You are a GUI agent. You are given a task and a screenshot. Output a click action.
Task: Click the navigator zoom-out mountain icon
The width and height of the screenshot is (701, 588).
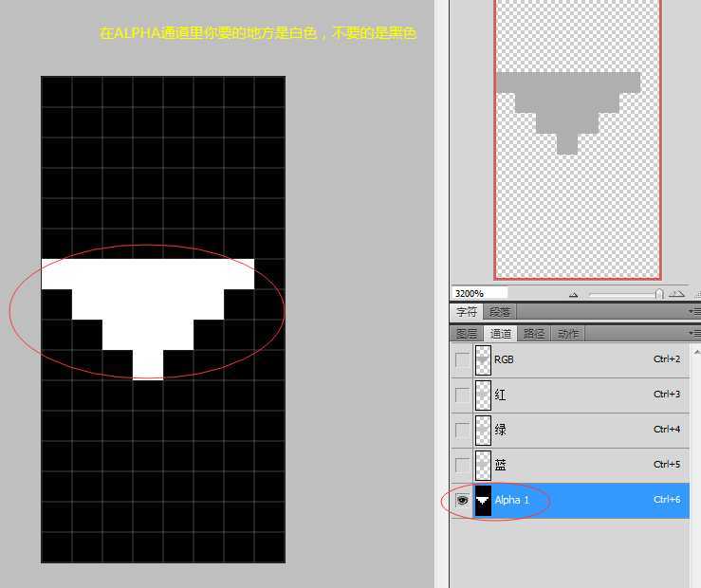pyautogui.click(x=574, y=294)
